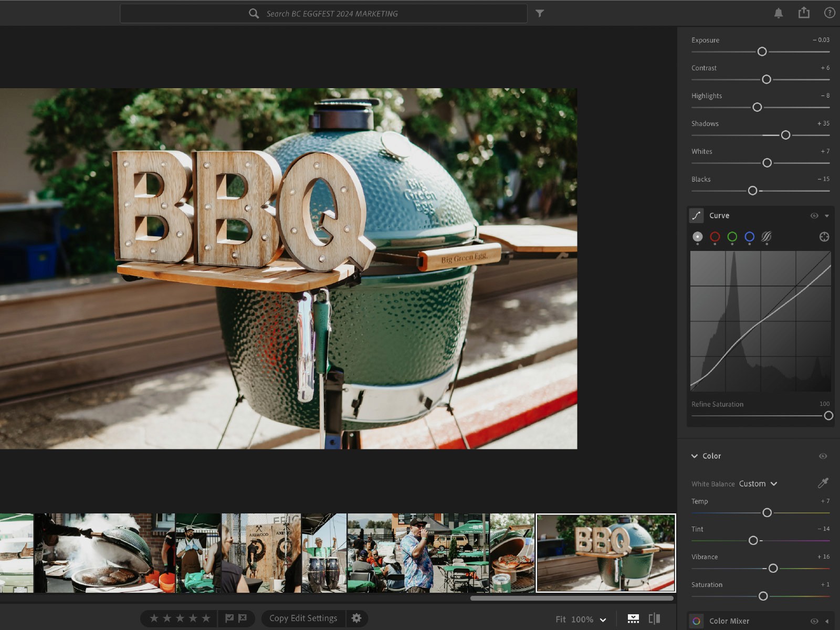Click the Saturation slider handle
The height and width of the screenshot is (630, 840).
pos(763,596)
